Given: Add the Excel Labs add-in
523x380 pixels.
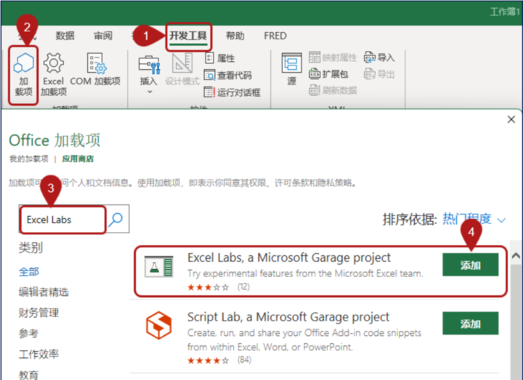Looking at the screenshot, I should pos(470,265).
